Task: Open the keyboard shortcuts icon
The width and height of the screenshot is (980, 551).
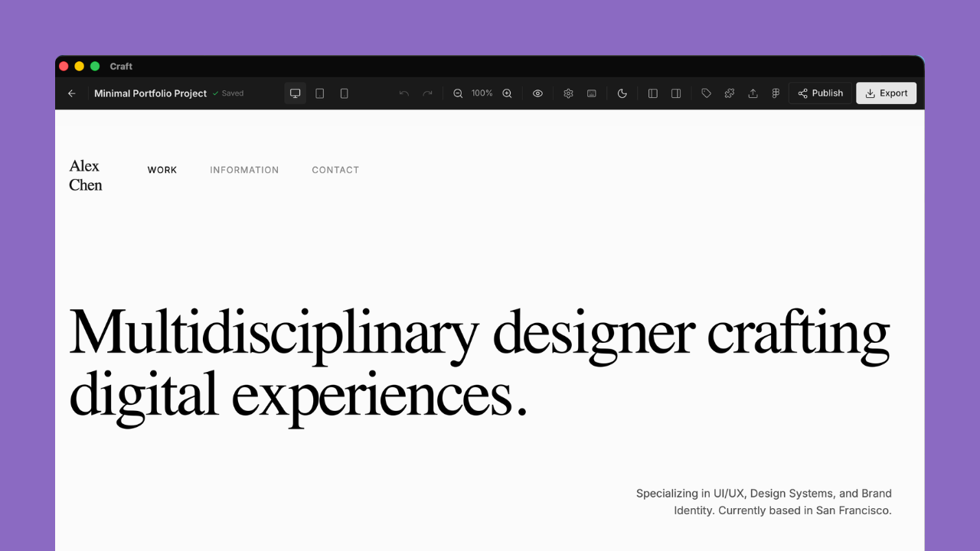Action: coord(591,93)
